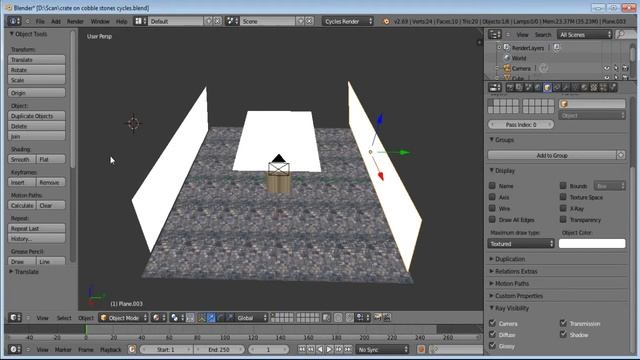
Task: Click the Outliner editor type icon
Action: coord(495,35)
